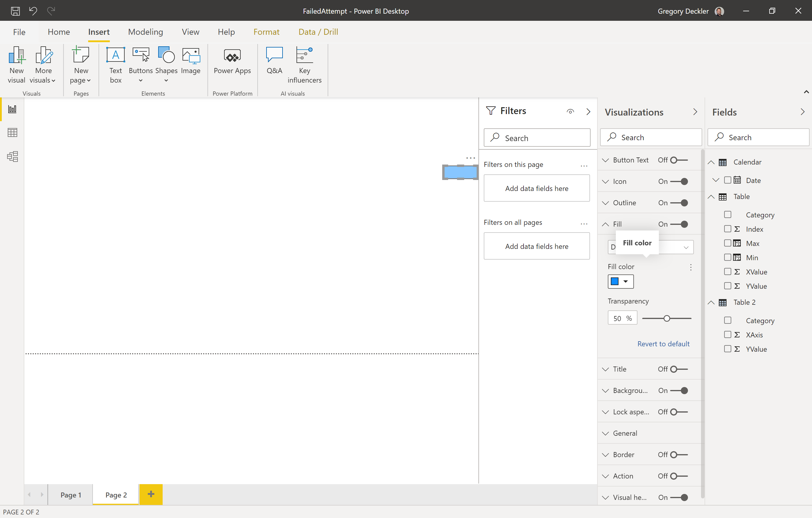Switch to Page 1 tab
This screenshot has width=812, height=518.
pyautogui.click(x=71, y=495)
